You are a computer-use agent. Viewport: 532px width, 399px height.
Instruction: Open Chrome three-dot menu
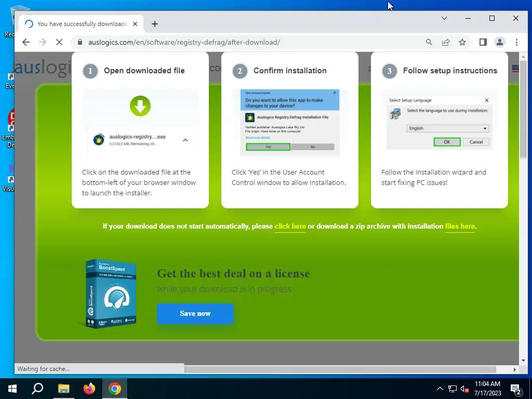pos(516,42)
